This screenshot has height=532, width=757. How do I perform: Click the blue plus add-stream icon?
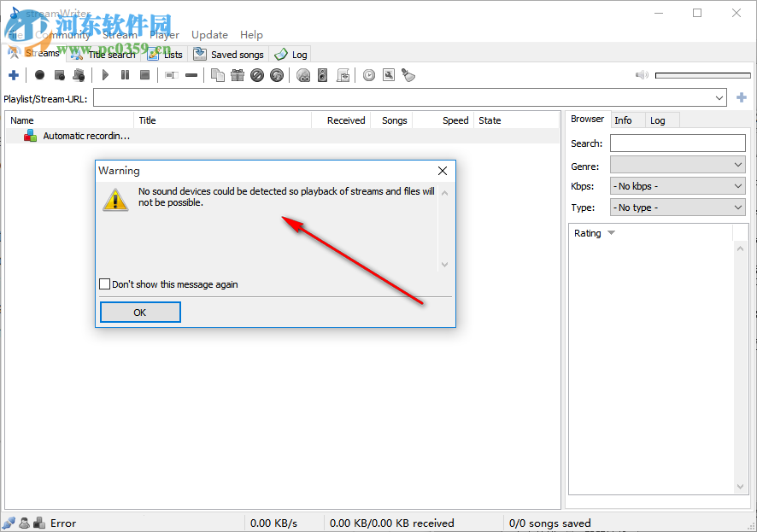pyautogui.click(x=14, y=75)
